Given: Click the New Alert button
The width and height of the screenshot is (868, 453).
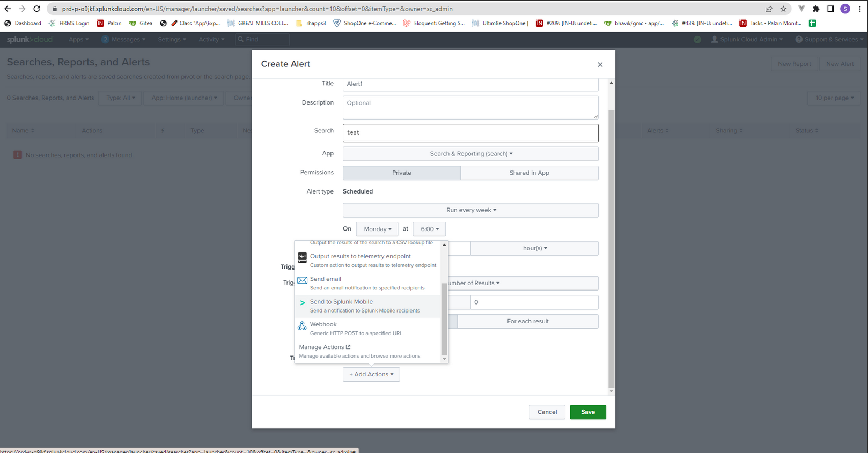Looking at the screenshot, I should [x=840, y=64].
